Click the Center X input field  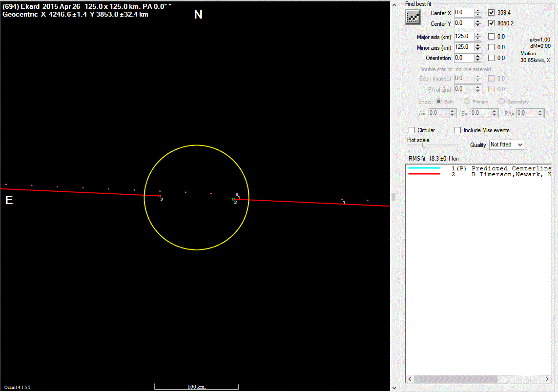tap(463, 13)
